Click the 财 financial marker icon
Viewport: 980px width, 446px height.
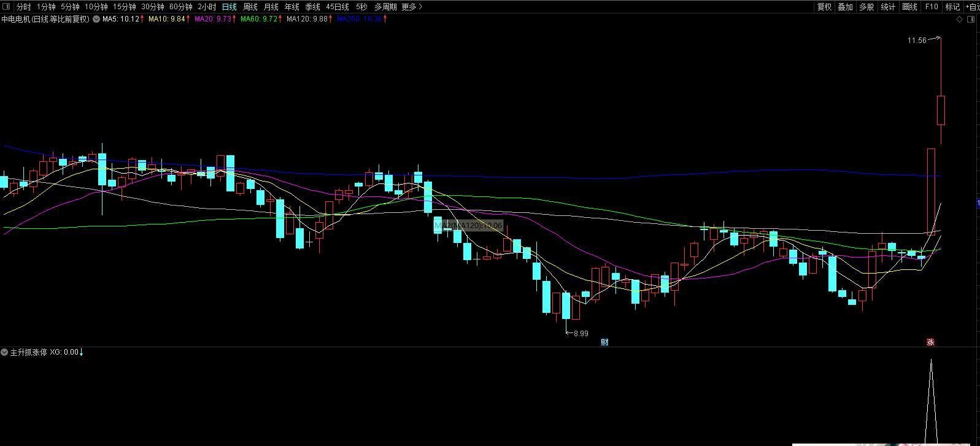604,342
